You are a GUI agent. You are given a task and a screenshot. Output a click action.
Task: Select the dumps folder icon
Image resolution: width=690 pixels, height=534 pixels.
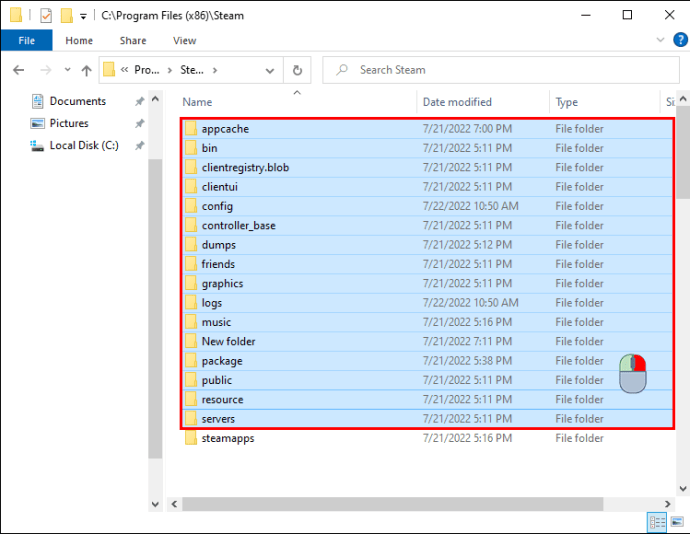point(191,245)
